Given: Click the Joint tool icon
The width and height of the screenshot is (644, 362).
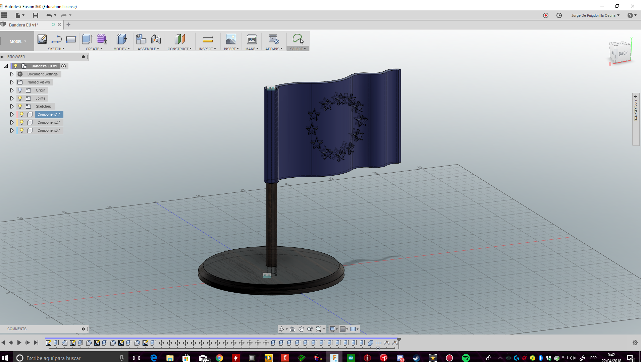Looking at the screenshot, I should [156, 39].
